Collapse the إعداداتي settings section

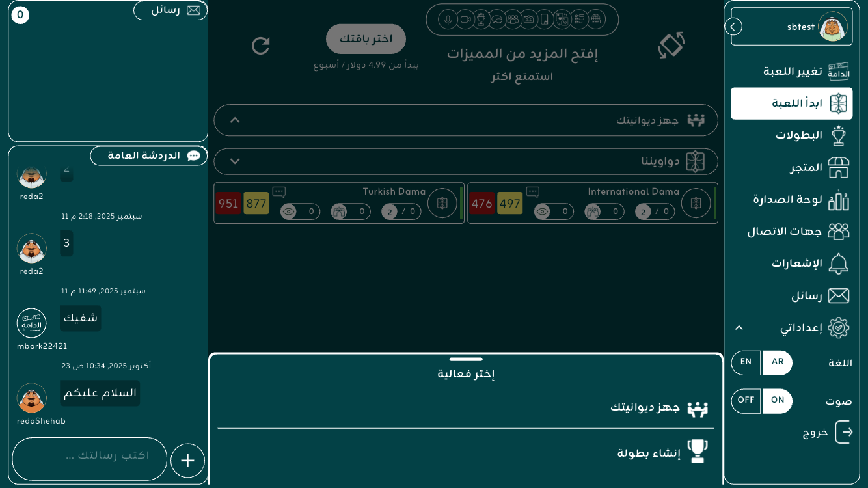739,328
